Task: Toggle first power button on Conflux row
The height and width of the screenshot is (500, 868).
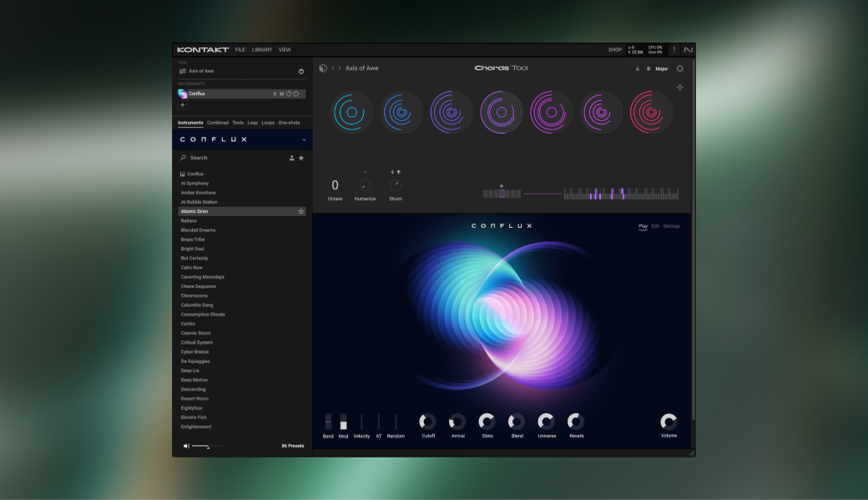Action: coord(289,94)
